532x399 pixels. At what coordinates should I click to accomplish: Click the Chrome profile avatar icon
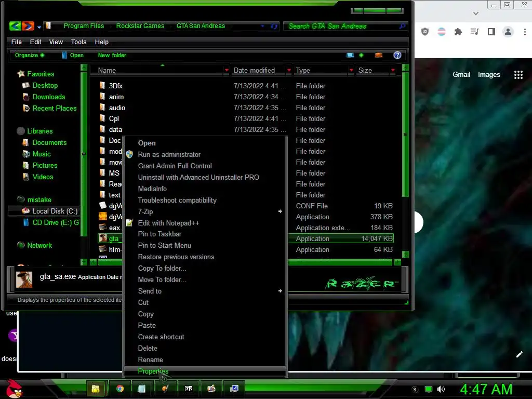[x=508, y=32]
